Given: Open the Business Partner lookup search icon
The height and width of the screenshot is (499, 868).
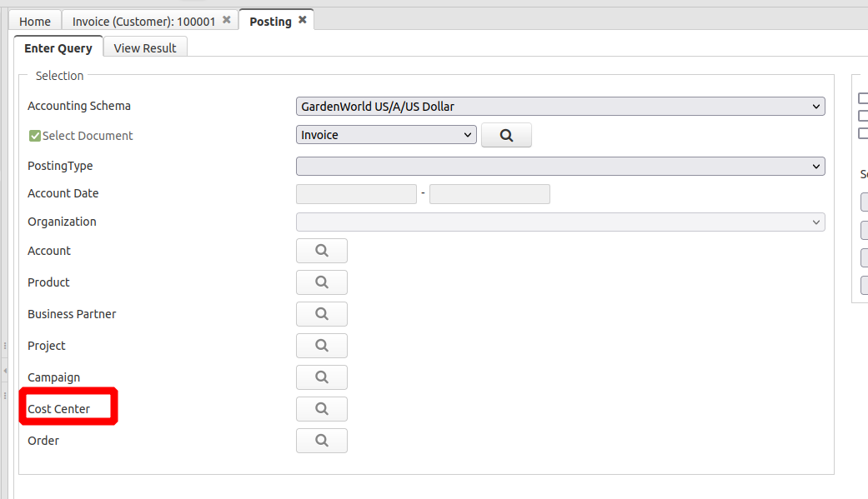Looking at the screenshot, I should [321, 314].
